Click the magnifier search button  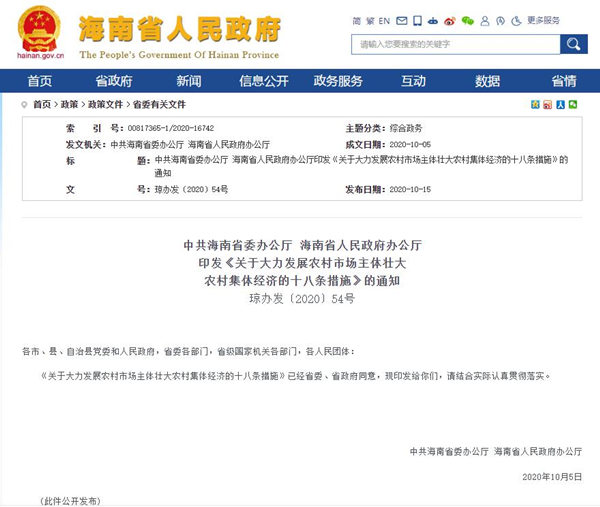pos(573,43)
